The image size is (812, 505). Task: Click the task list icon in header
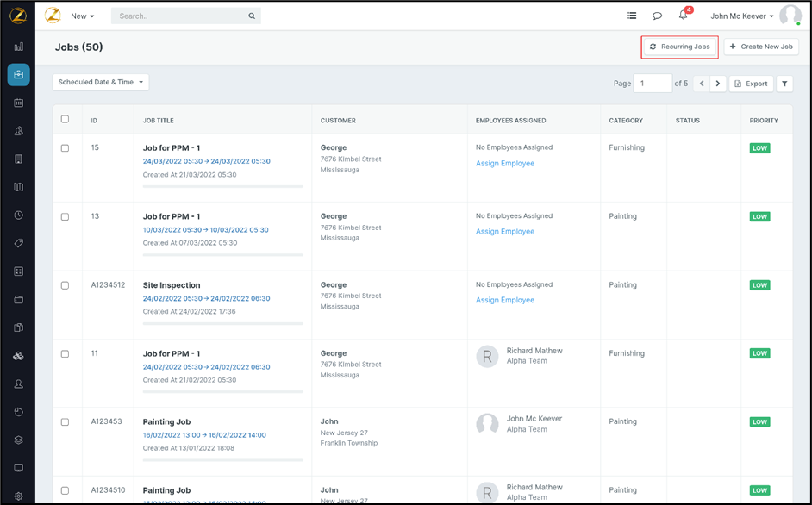(632, 16)
